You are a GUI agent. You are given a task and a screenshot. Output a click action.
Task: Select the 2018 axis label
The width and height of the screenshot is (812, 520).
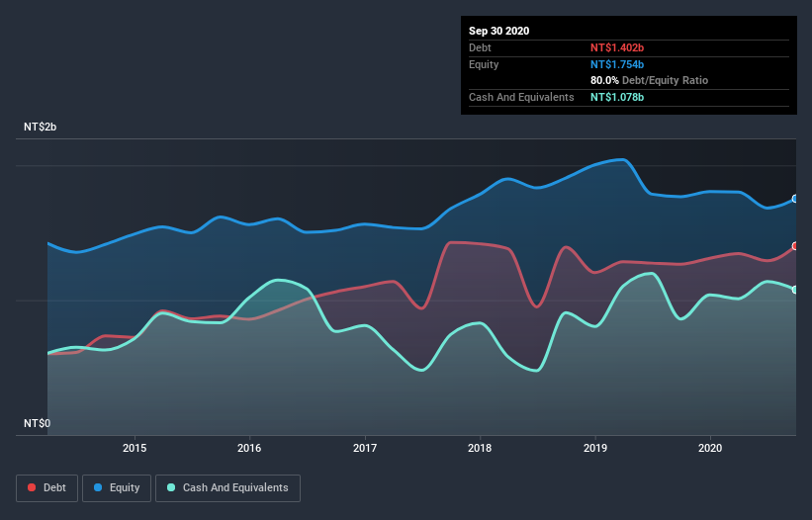(x=480, y=448)
